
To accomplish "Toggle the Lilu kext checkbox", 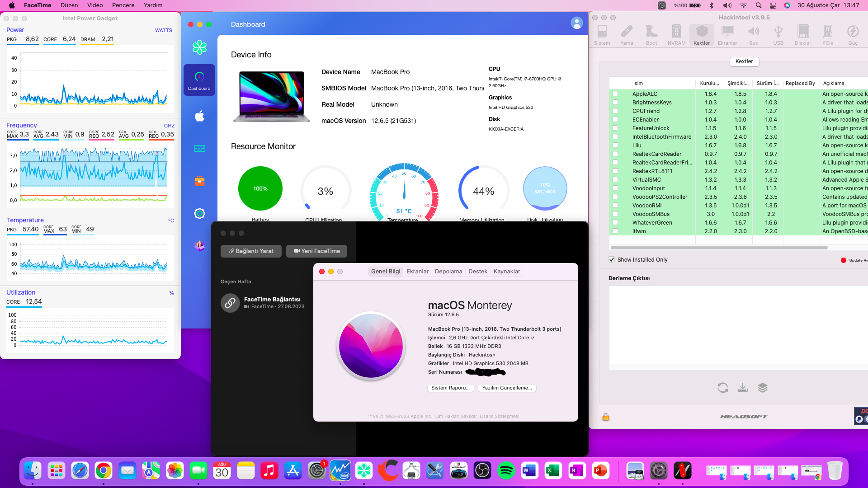I will [x=615, y=145].
